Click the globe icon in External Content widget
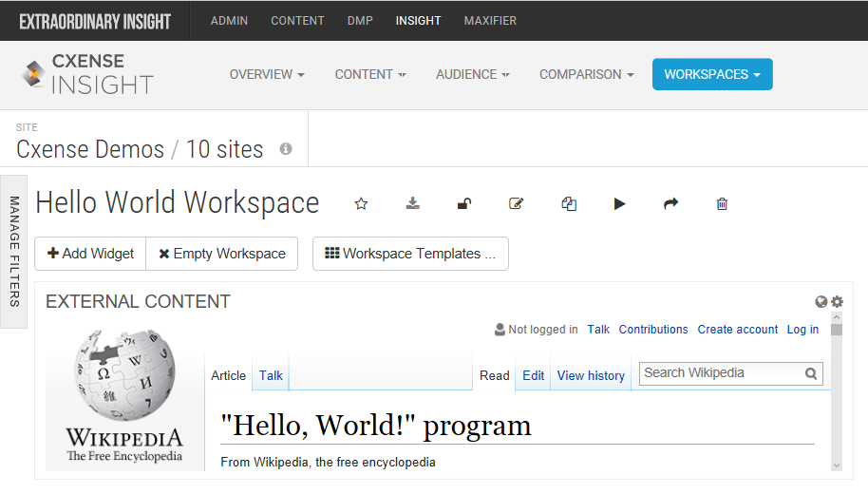The height and width of the screenshot is (494, 868). (x=821, y=302)
